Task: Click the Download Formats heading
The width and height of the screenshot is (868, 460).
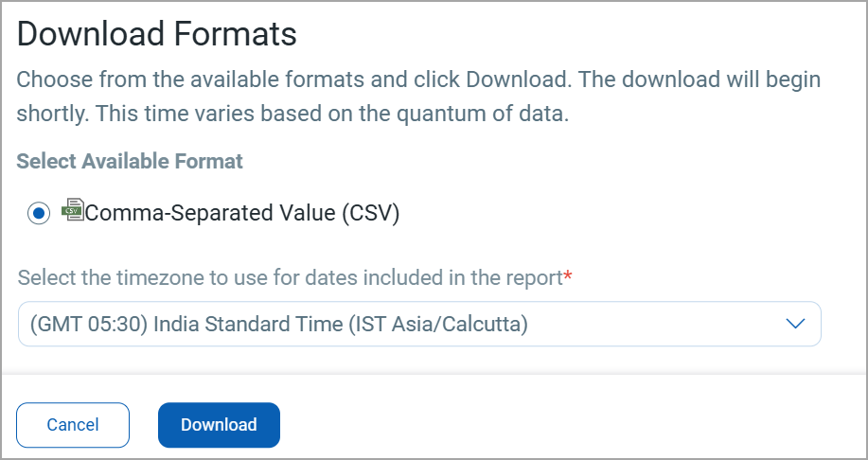Action: 157,34
